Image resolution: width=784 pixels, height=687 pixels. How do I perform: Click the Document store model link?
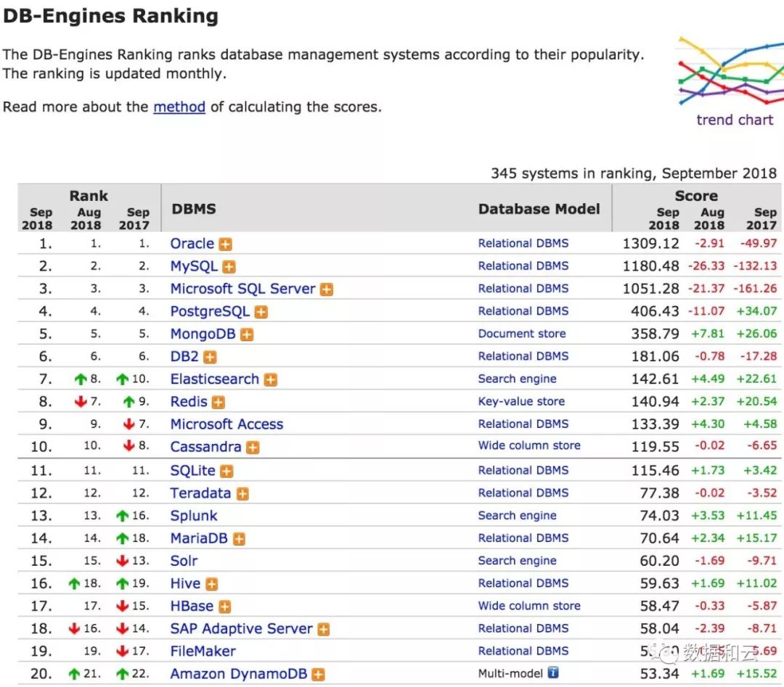tap(521, 334)
